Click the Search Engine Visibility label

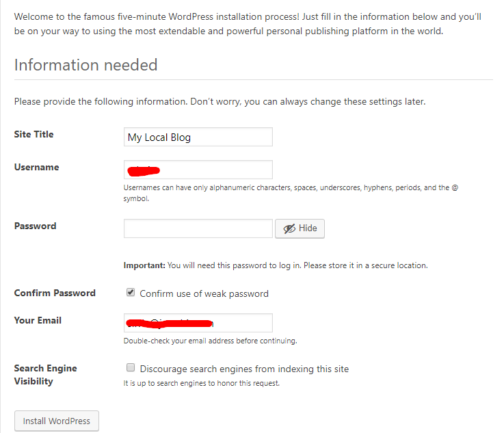pyautogui.click(x=45, y=374)
